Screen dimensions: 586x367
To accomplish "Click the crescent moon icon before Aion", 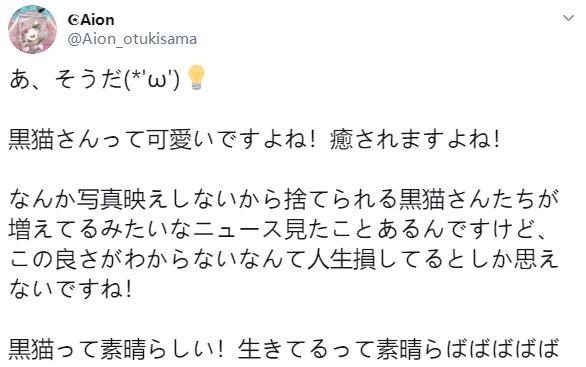I will [74, 20].
